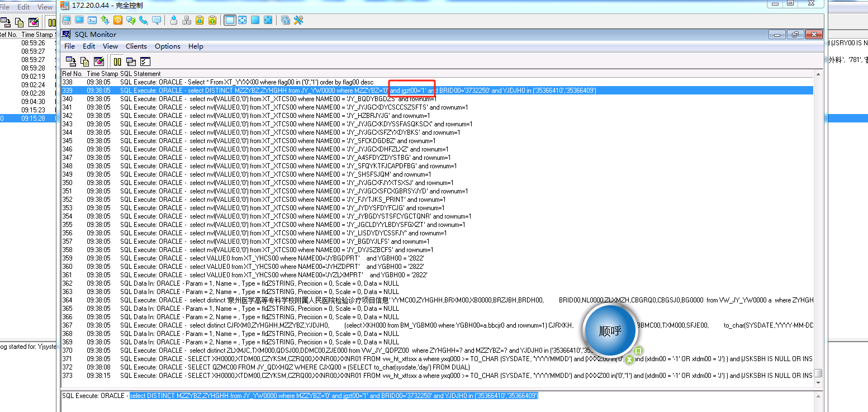
Task: Select highlighted row 339 with JY_YW0000 query
Action: coord(437,91)
